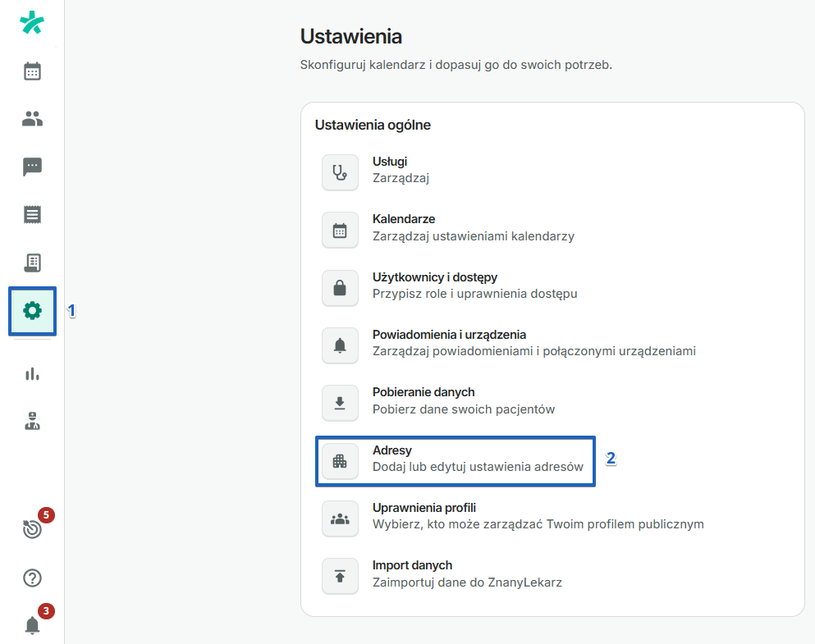Screen dimensions: 815x644
Task: Click the padlock icon for Użytkownicy i dostępy
Action: (x=340, y=288)
